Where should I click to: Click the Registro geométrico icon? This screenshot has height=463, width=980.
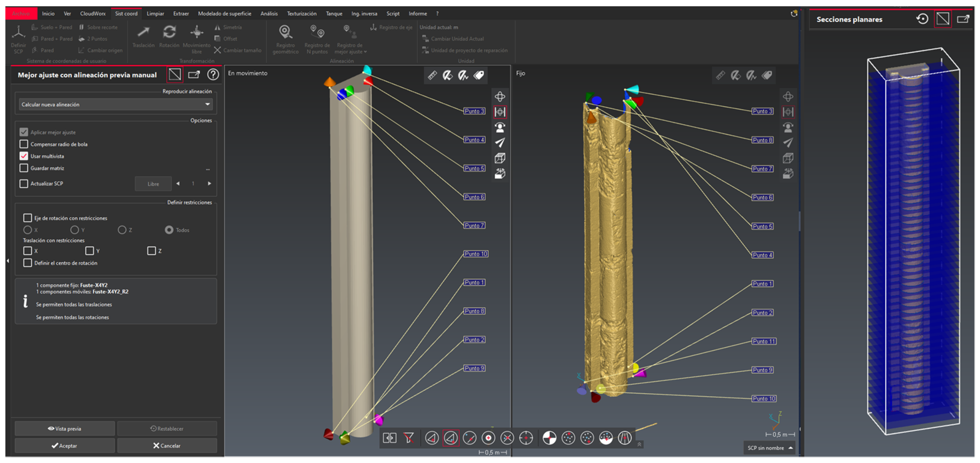click(285, 32)
